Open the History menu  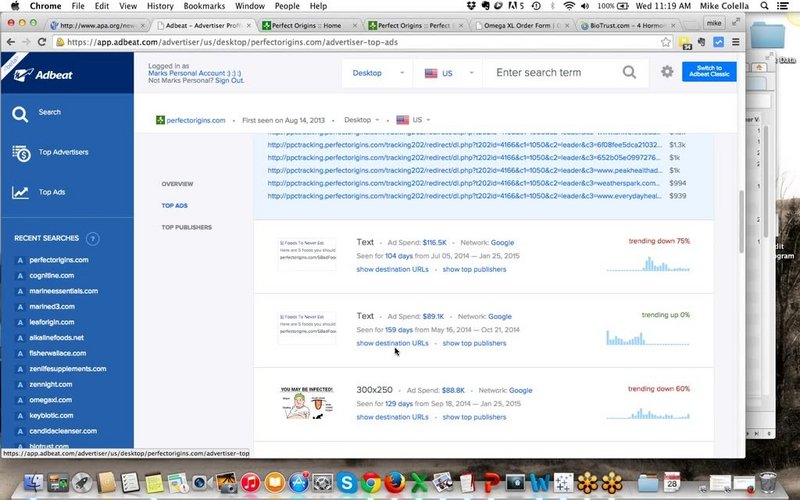click(160, 6)
